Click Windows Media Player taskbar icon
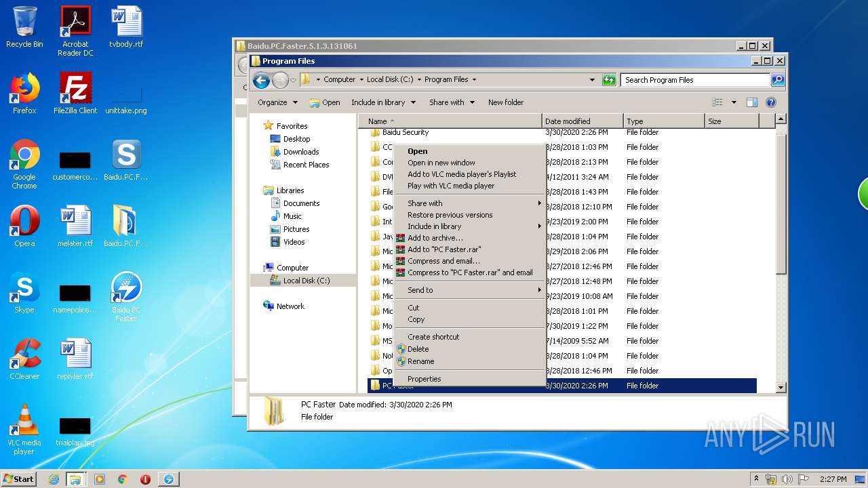868x488 pixels. point(100,479)
